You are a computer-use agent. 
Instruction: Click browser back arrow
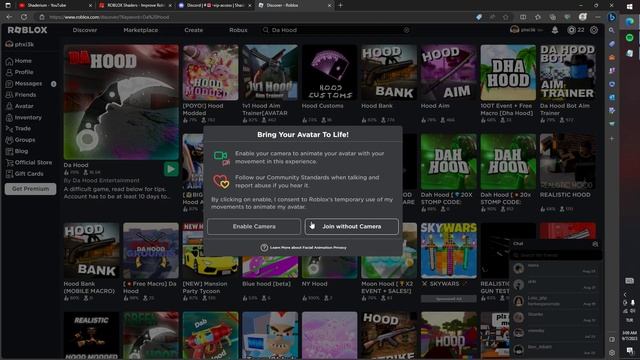(x=9, y=17)
